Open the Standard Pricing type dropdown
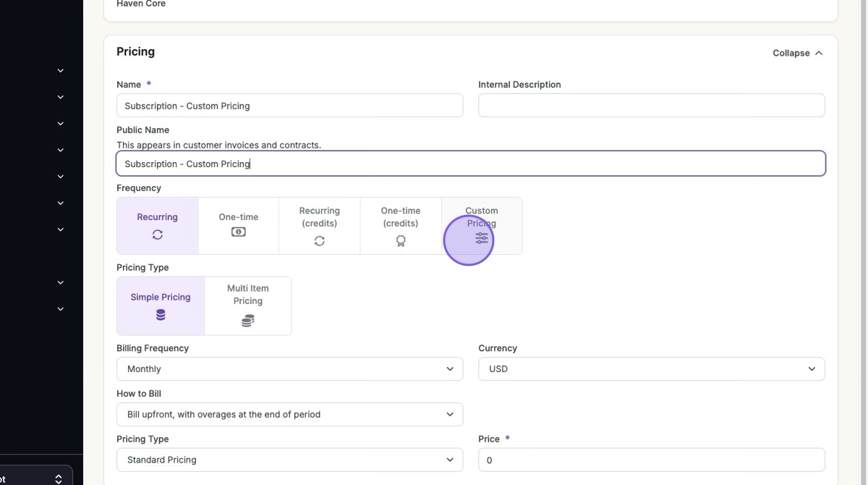Image resolution: width=868 pixels, height=485 pixels. pos(289,460)
